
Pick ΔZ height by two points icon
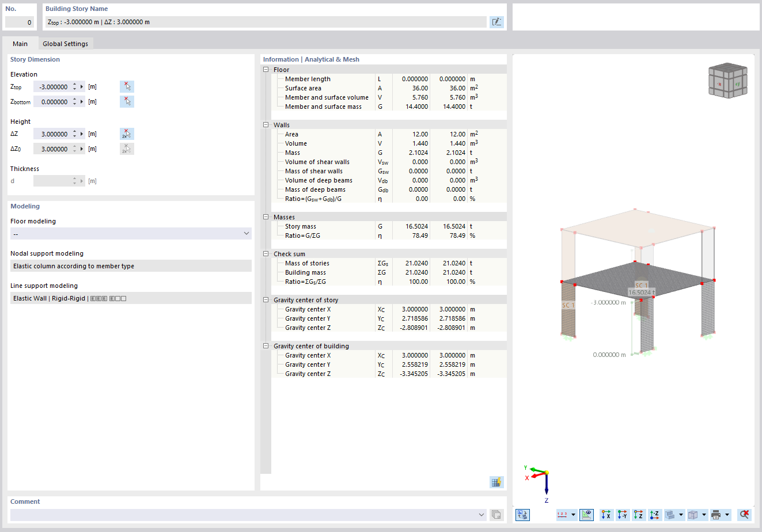coord(127,134)
